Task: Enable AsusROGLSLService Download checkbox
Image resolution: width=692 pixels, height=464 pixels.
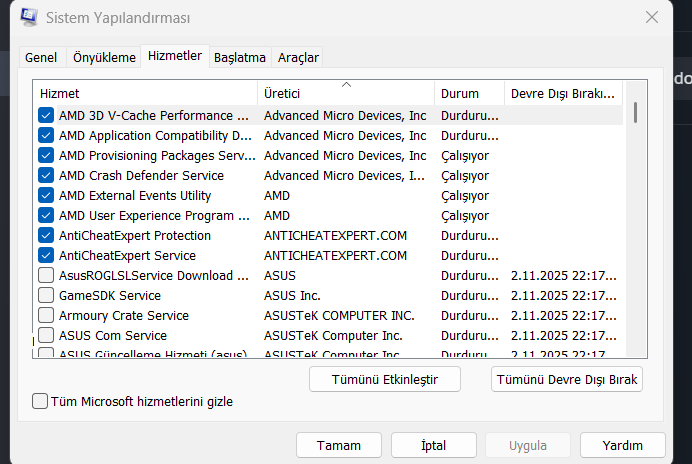Action: tap(46, 275)
